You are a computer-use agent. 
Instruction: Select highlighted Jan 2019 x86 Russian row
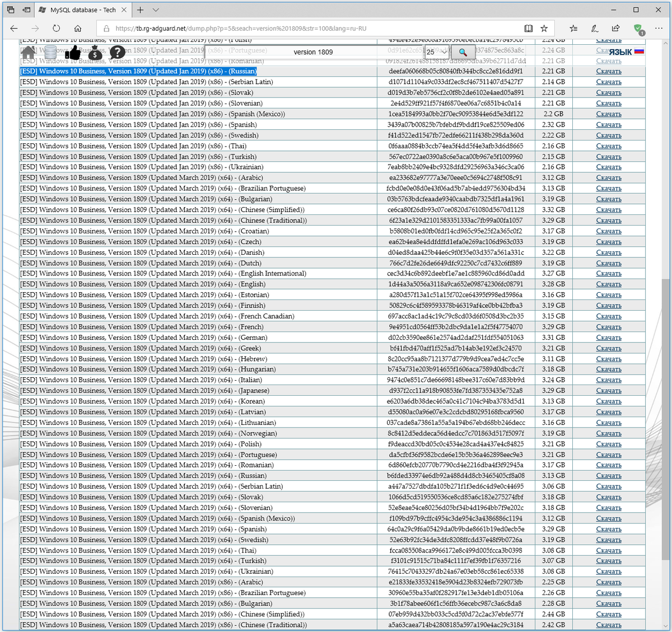138,71
